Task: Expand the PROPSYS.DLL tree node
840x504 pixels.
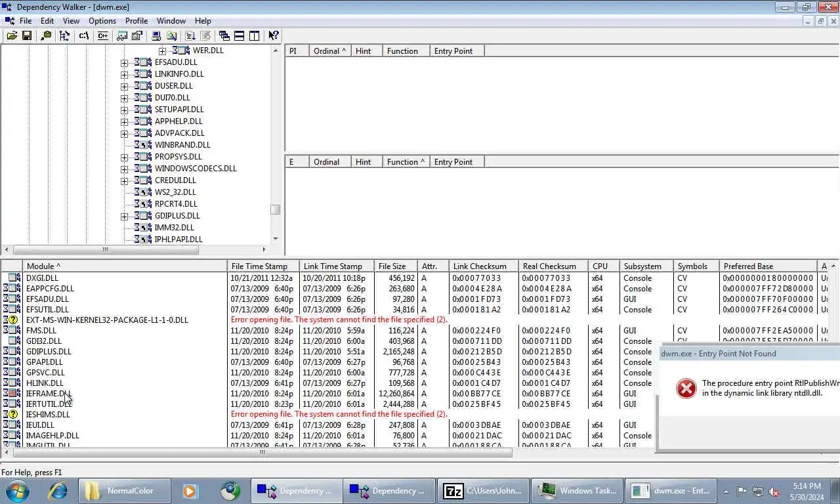Action: pos(124,157)
